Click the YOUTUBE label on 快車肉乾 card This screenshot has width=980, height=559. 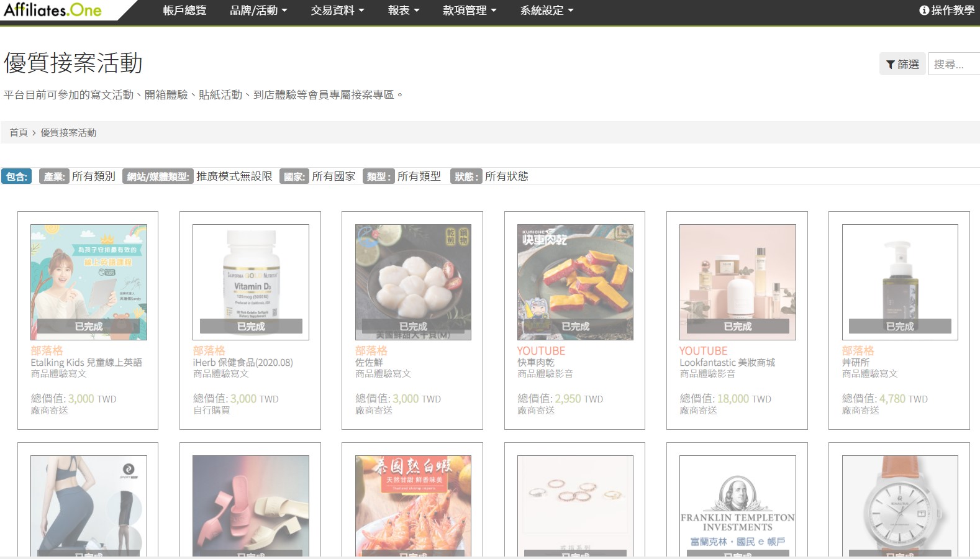pos(541,351)
